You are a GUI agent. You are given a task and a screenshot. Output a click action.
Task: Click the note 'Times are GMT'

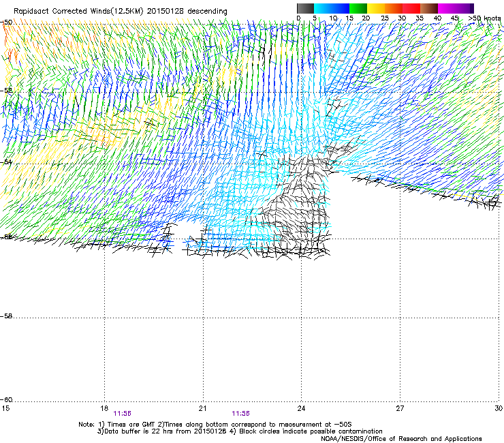pos(131,425)
